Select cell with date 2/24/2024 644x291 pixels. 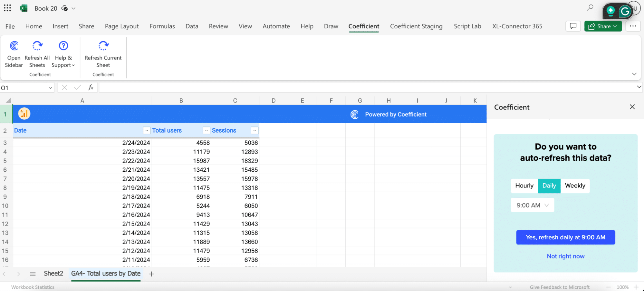[x=82, y=143]
